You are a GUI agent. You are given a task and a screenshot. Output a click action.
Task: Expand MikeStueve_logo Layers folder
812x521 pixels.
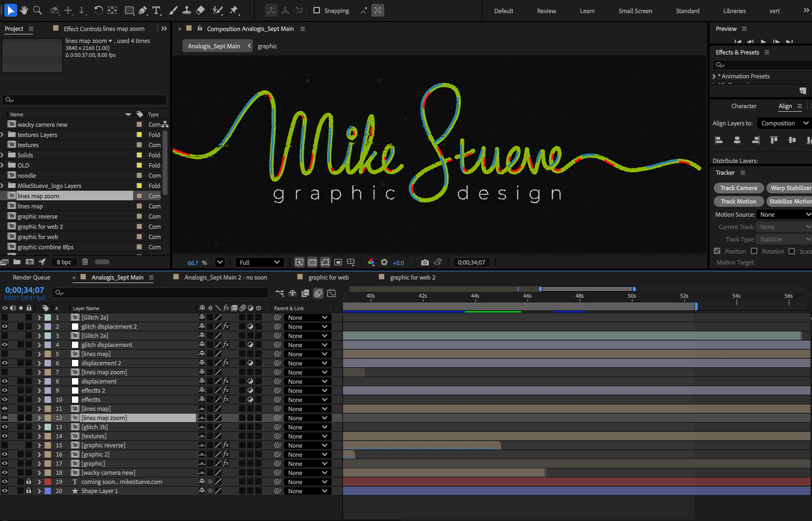coord(2,186)
